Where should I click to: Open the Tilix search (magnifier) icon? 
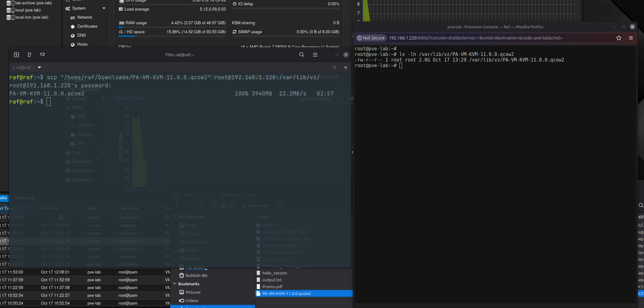pos(302,55)
